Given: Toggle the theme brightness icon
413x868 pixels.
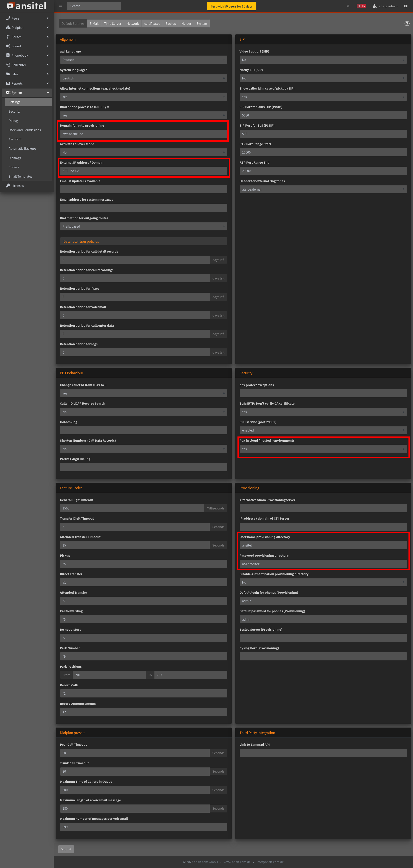Looking at the screenshot, I should coord(348,6).
